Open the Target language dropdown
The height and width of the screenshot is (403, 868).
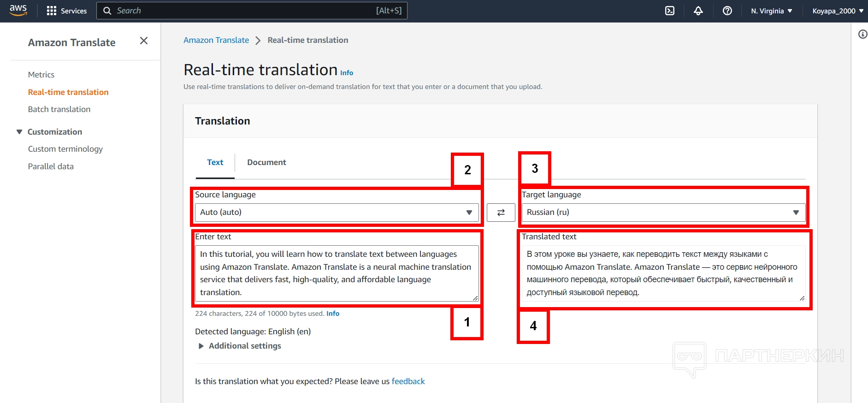click(663, 213)
